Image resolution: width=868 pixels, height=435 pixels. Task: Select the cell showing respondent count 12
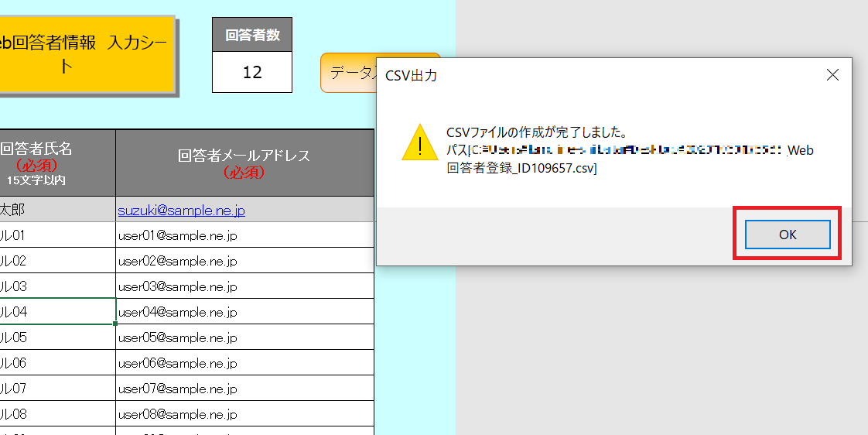[252, 73]
